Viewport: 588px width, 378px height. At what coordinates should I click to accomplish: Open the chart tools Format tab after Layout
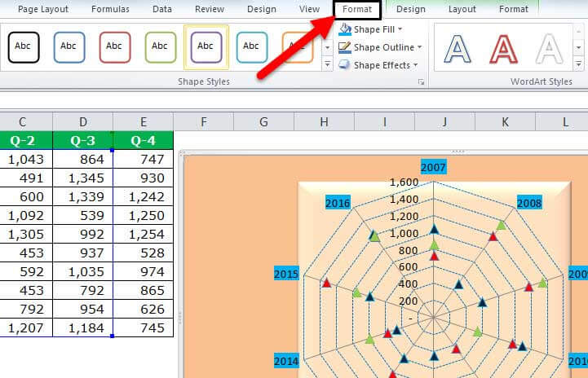click(x=513, y=9)
